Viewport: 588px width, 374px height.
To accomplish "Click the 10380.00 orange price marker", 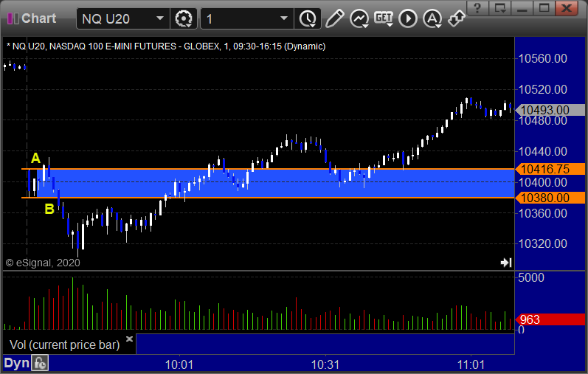I will point(550,198).
